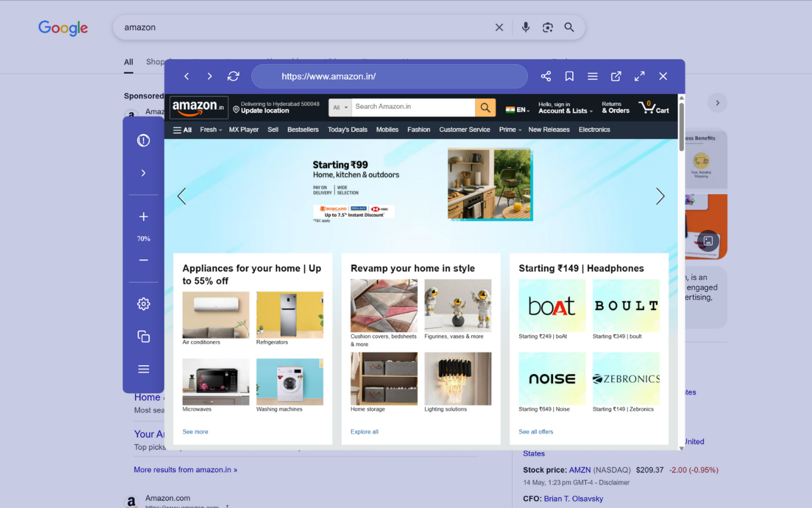Submit the Amazon search magnifier button
Viewport: 812px width, 508px height.
[x=485, y=107]
